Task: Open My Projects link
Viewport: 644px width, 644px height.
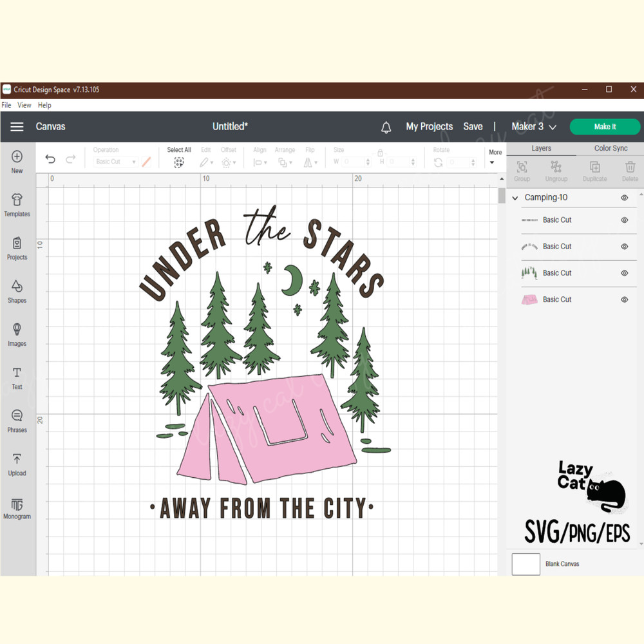Action: coord(429,127)
